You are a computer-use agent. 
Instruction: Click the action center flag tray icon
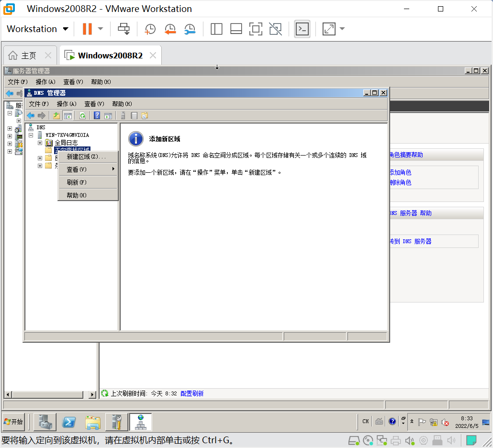click(422, 422)
